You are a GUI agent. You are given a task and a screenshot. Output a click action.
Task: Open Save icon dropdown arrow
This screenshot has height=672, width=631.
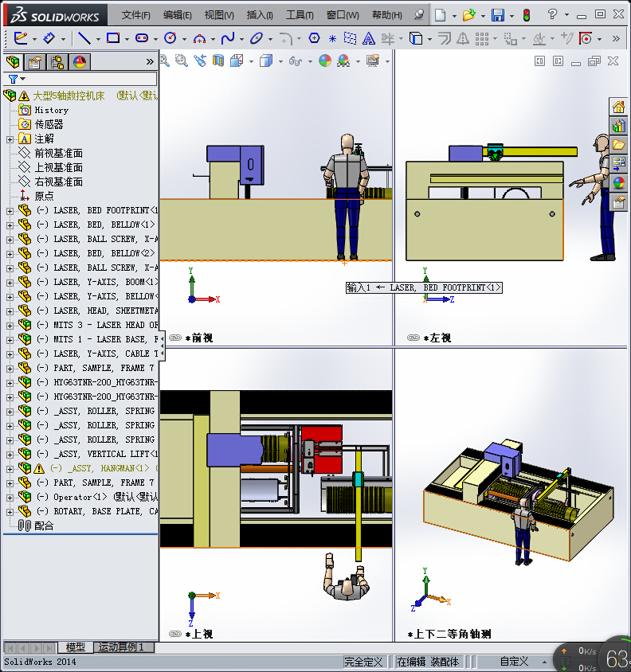coord(511,16)
